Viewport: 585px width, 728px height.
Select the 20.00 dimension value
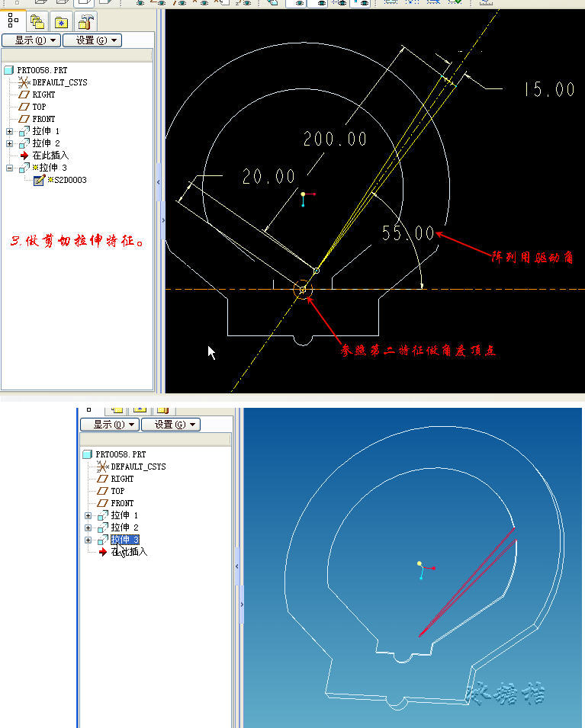point(268,176)
